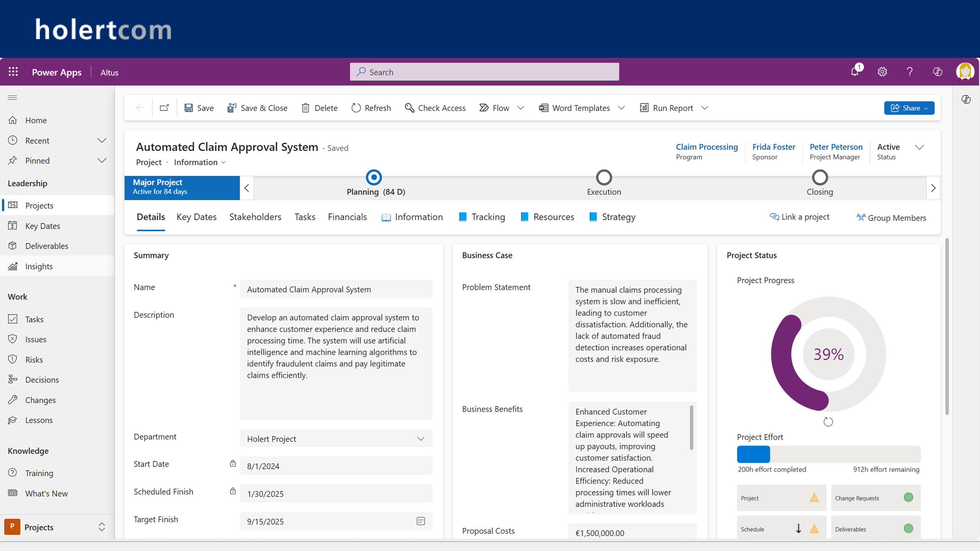Image resolution: width=980 pixels, height=551 pixels.
Task: Open the notifications bell icon
Action: [855, 71]
